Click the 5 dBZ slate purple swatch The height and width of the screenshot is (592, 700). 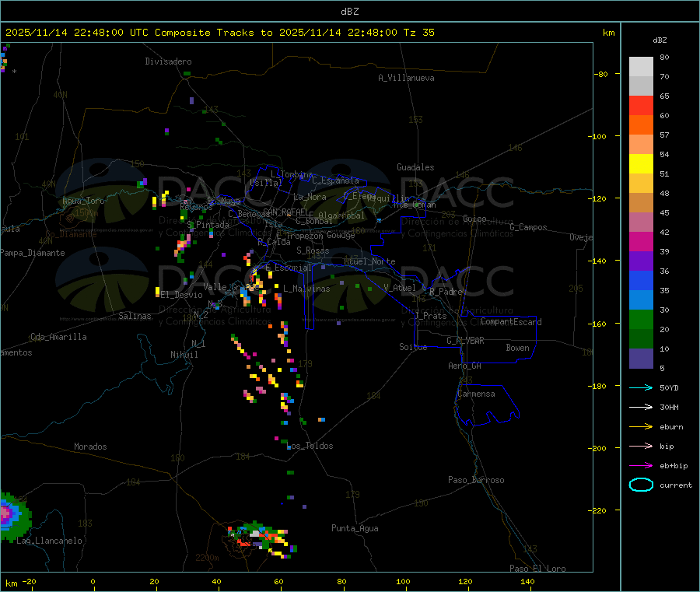641,359
